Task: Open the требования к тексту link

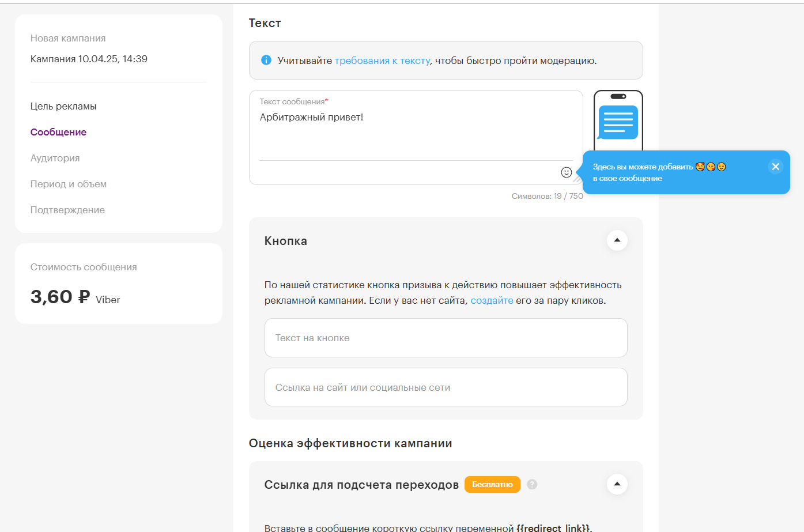Action: pos(382,61)
